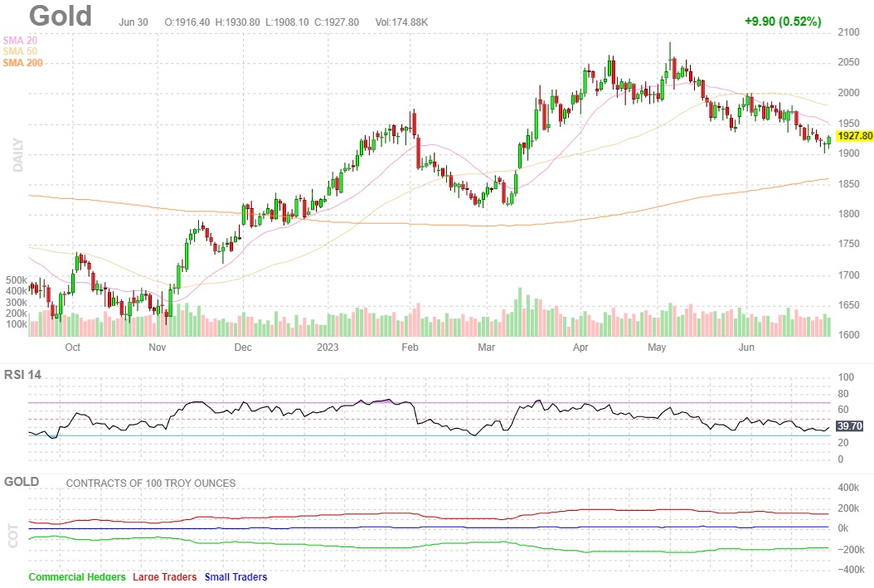This screenshot has height=588, width=874.
Task: Click the DAILY timeframe watermark label
Action: [x=18, y=155]
